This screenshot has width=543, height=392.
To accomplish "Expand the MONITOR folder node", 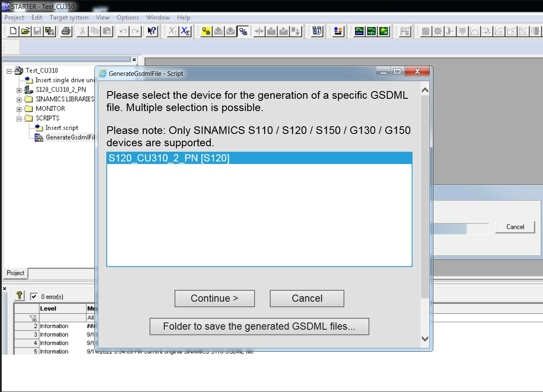I will [x=19, y=109].
